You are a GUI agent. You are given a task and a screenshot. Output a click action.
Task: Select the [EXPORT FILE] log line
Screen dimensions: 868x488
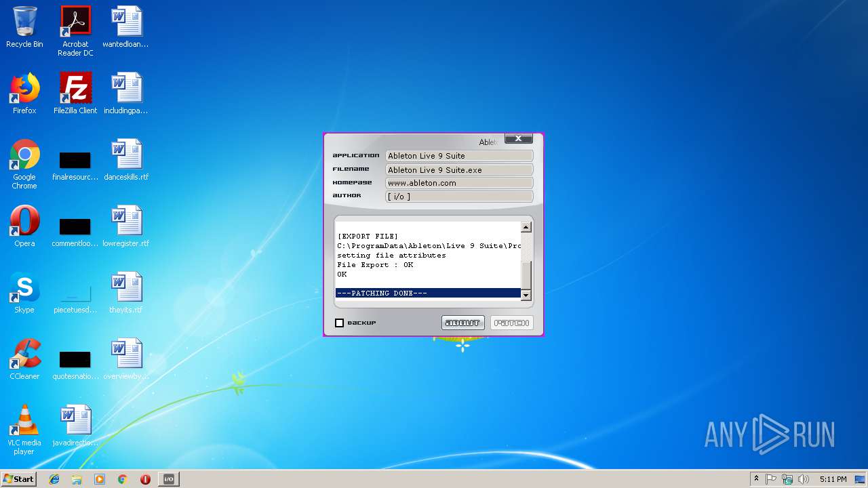pos(368,237)
